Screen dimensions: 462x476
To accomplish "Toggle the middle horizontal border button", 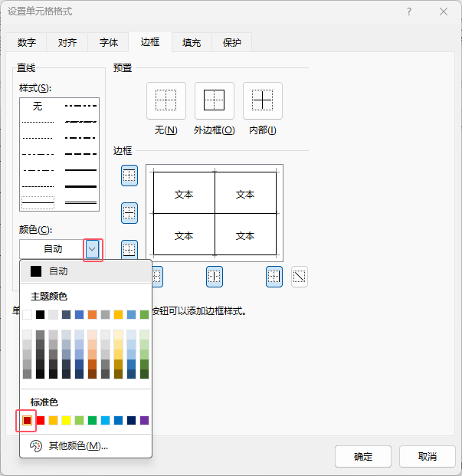I will tap(129, 213).
